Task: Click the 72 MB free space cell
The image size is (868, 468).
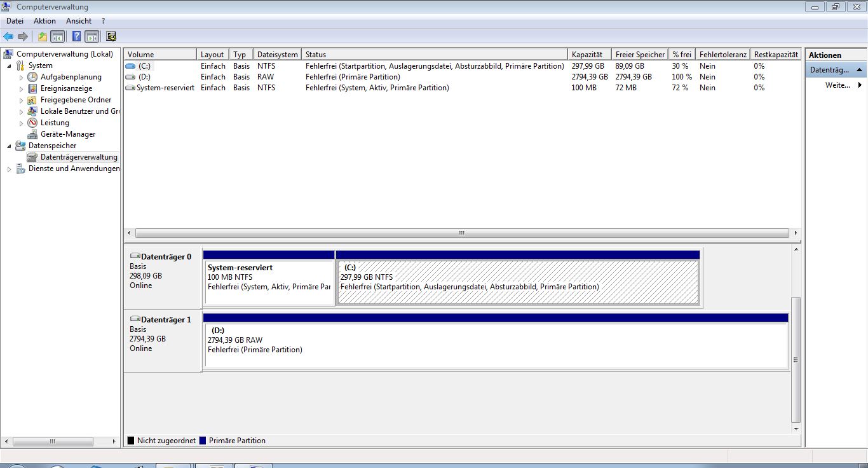Action: click(x=626, y=88)
